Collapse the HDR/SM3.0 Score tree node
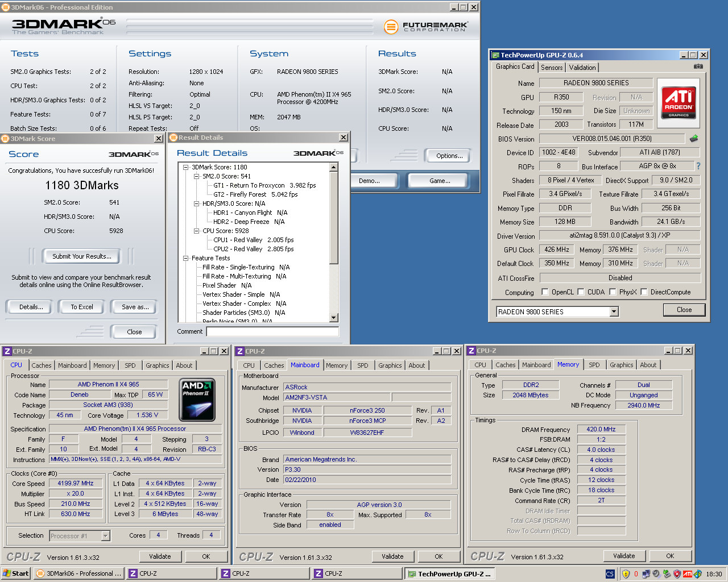The width and height of the screenshot is (728, 582). 196,203
